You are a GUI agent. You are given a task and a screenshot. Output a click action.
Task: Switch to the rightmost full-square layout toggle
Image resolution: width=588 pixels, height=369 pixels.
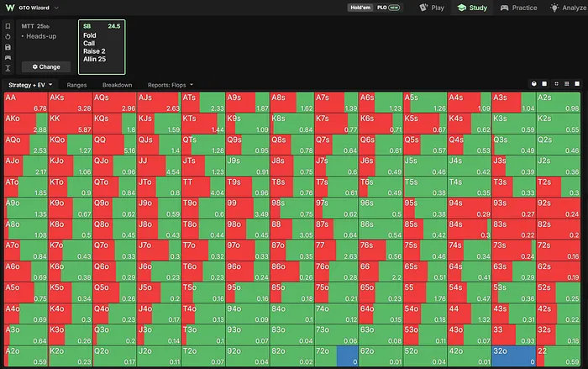(x=577, y=84)
